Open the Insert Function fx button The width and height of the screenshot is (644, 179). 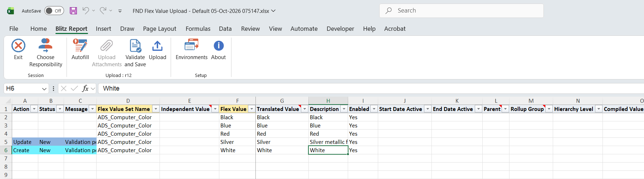85,88
